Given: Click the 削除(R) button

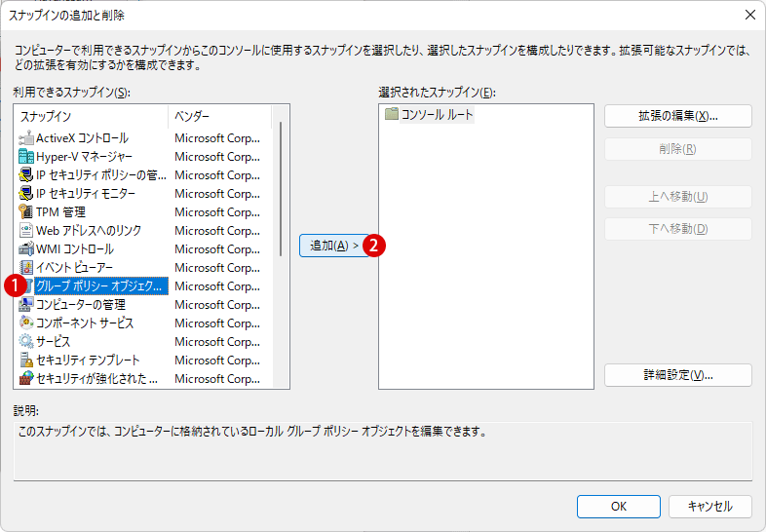Looking at the screenshot, I should pyautogui.click(x=678, y=149).
